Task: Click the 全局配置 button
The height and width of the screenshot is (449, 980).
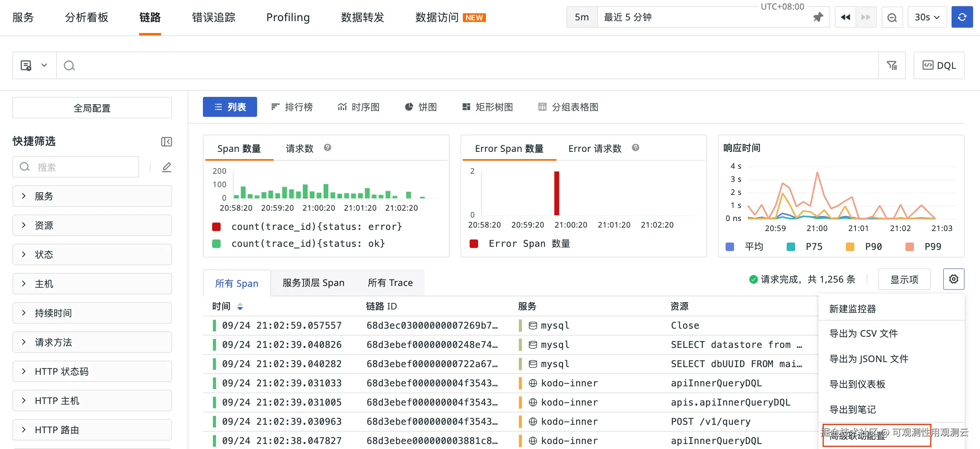Action: coord(92,108)
